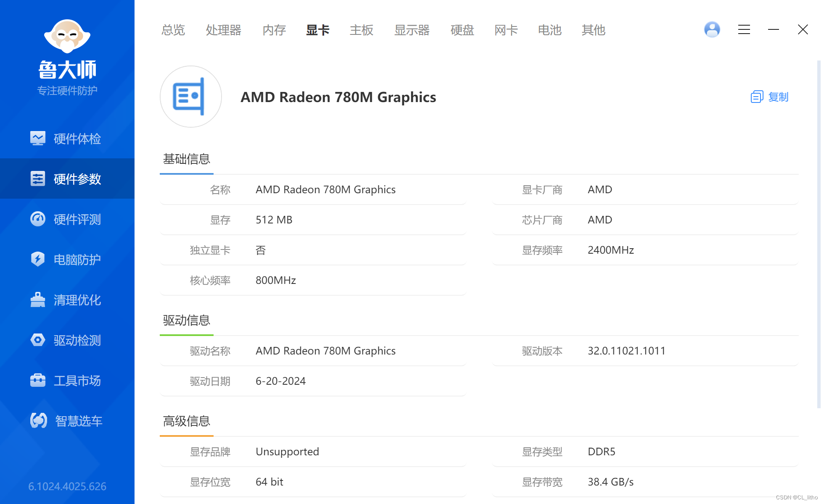Click the user account avatar icon
The height and width of the screenshot is (504, 824).
712,29
